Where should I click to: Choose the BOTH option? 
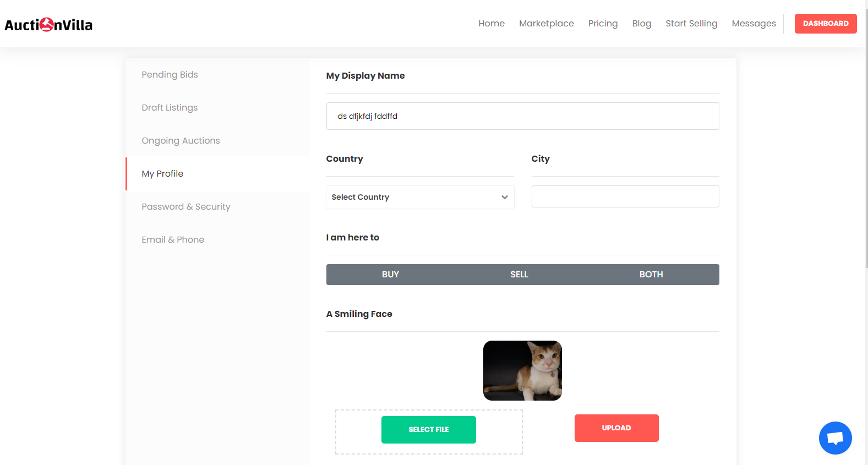(651, 275)
